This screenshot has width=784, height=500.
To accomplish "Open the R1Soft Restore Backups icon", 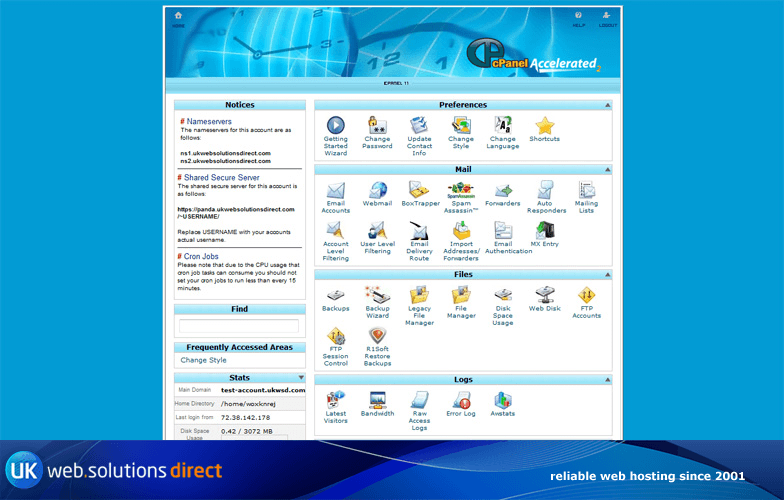I will [x=377, y=337].
